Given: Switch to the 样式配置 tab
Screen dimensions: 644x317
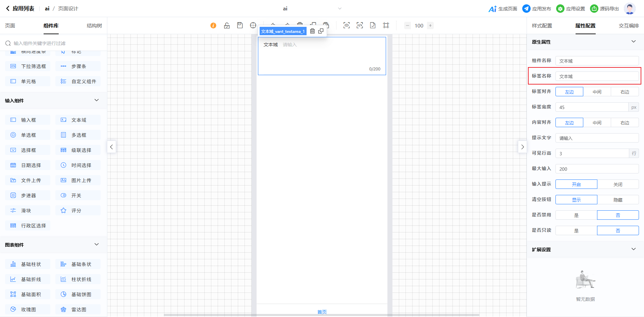Looking at the screenshot, I should coord(542,26).
